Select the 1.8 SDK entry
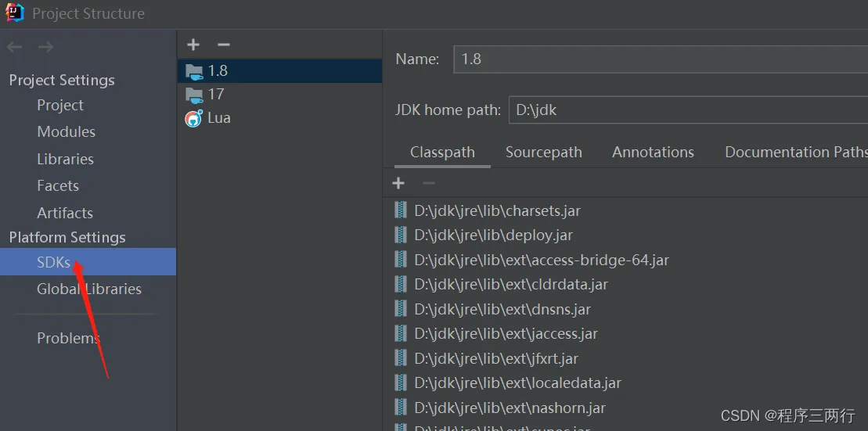 tap(279, 71)
